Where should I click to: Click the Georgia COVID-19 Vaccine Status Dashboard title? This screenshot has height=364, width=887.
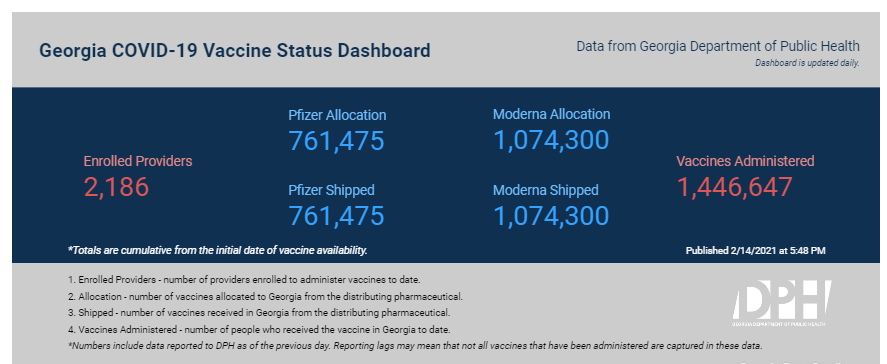coord(235,50)
